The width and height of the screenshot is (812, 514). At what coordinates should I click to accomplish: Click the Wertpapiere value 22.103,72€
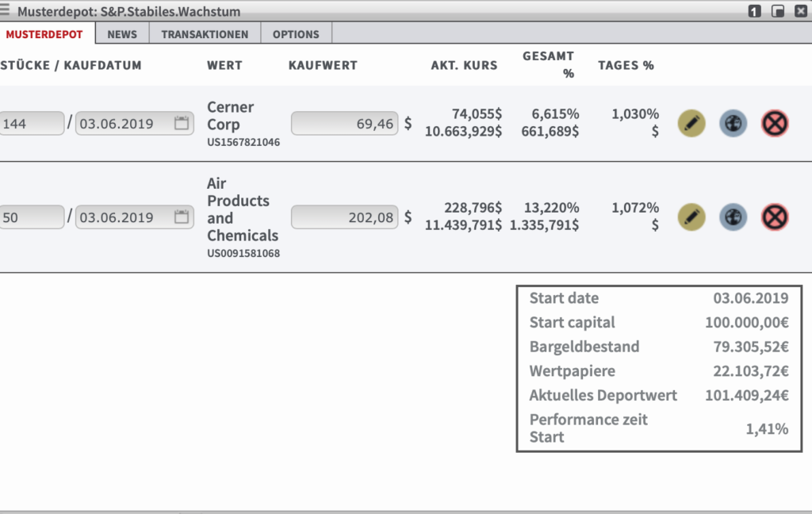pos(751,371)
